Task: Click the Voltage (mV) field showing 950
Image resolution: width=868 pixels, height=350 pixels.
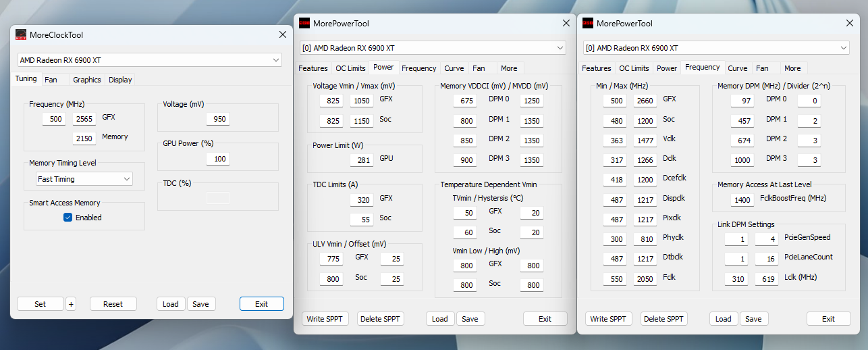Action: pyautogui.click(x=217, y=119)
